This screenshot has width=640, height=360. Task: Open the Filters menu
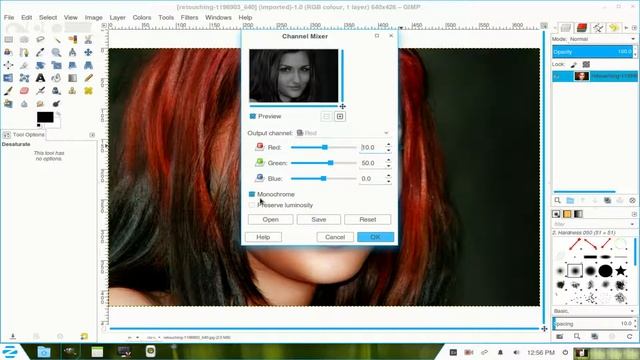pyautogui.click(x=189, y=18)
